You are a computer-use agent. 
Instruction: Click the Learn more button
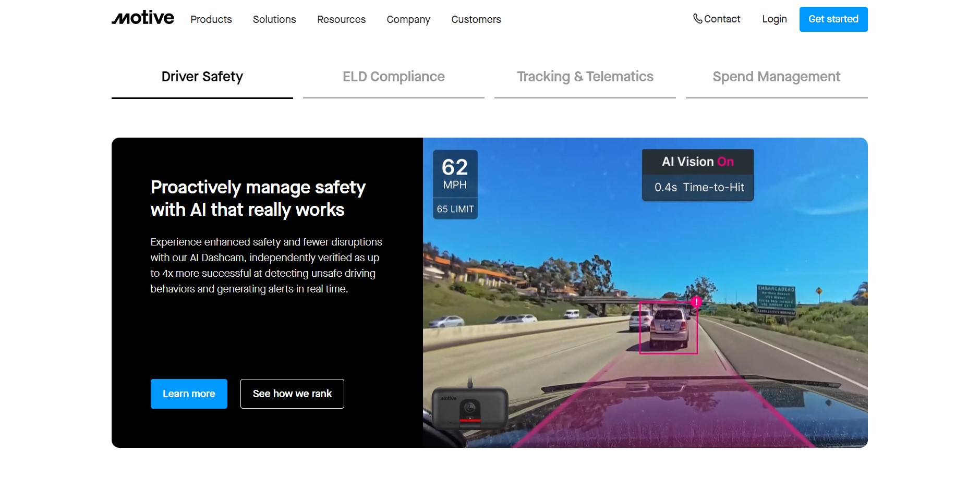click(x=189, y=394)
